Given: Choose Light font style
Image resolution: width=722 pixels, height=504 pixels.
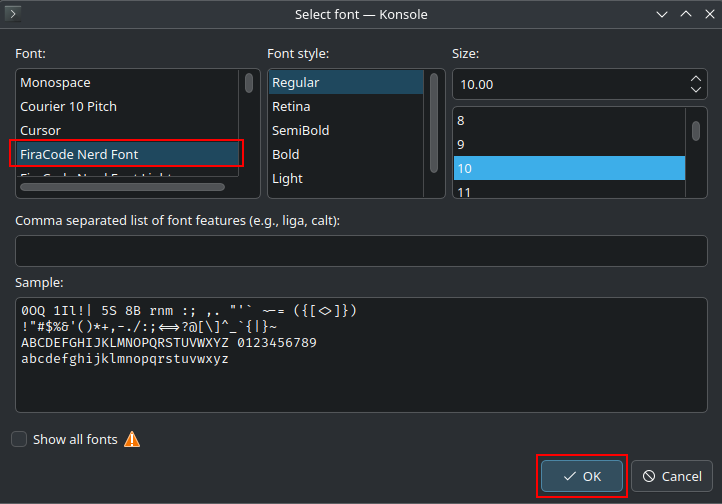Looking at the screenshot, I should pyautogui.click(x=346, y=178).
